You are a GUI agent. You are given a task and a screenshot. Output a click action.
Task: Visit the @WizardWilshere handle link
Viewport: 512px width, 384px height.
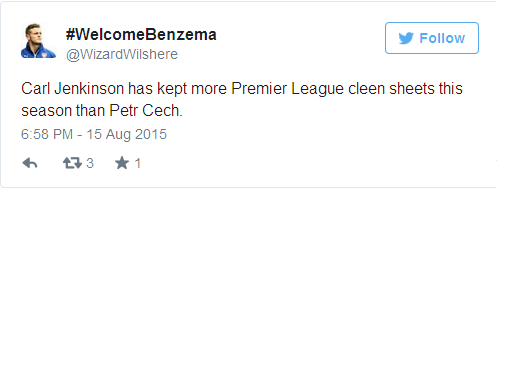(x=122, y=54)
